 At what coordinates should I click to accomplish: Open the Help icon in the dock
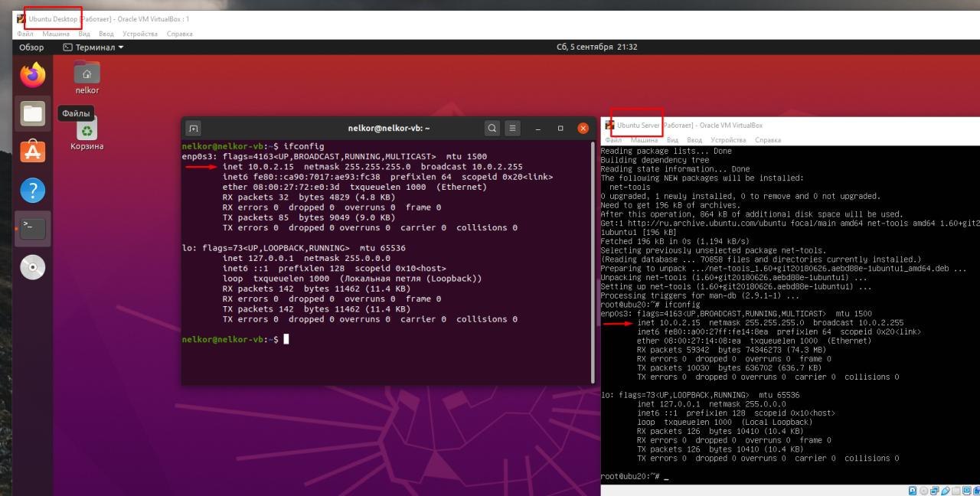(x=33, y=190)
